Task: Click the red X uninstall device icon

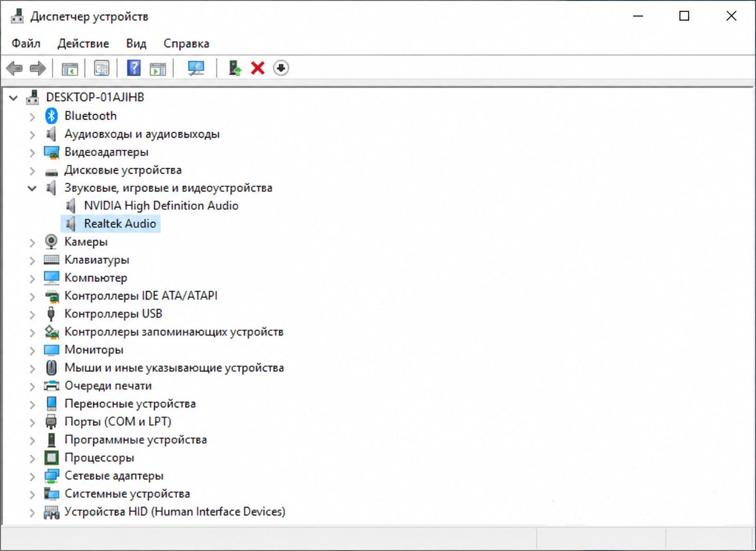Action: pyautogui.click(x=258, y=68)
